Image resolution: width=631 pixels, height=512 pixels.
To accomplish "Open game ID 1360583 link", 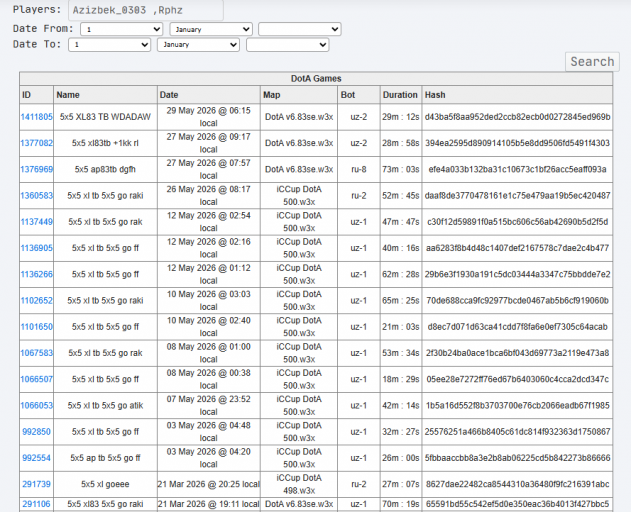I will click(x=37, y=196).
